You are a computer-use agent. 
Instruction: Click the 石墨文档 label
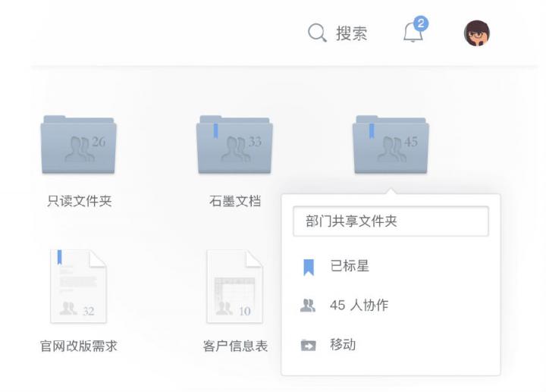click(x=235, y=201)
